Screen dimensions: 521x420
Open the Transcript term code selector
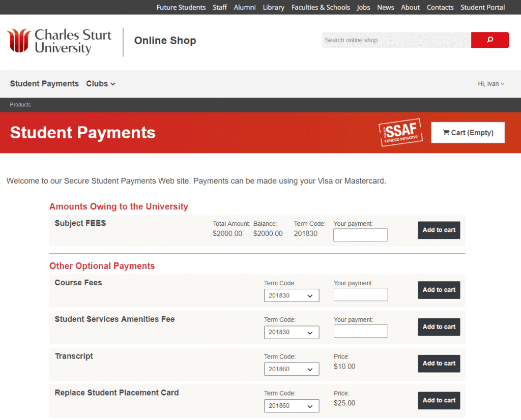(x=292, y=369)
